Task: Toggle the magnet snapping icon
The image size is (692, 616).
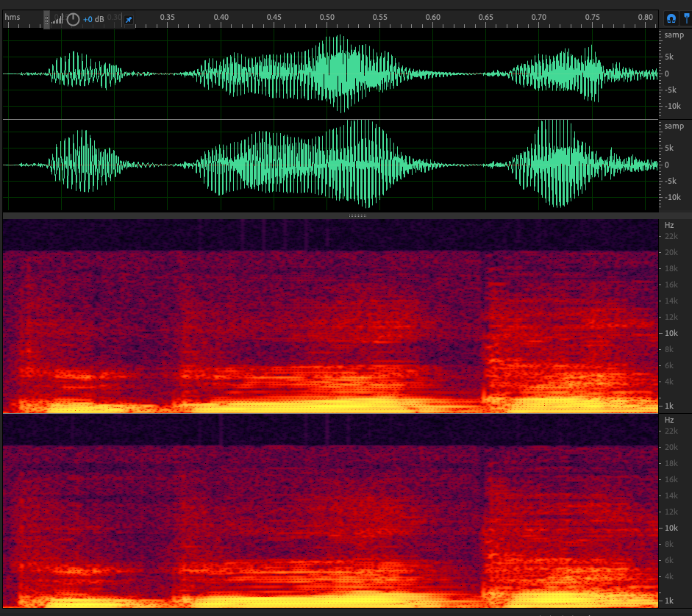Action: point(671,18)
